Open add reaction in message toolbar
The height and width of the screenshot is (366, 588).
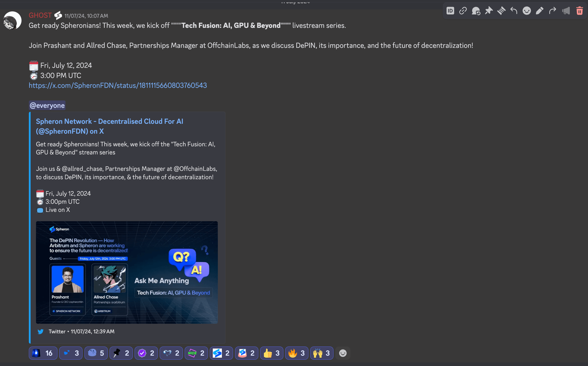click(527, 11)
